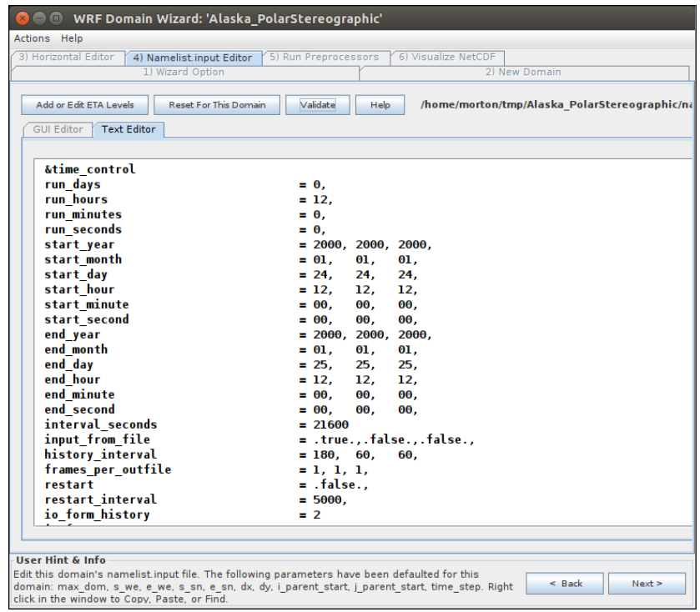Select the New Domain tab
Viewport: 700px width, 612px height.
tap(522, 72)
